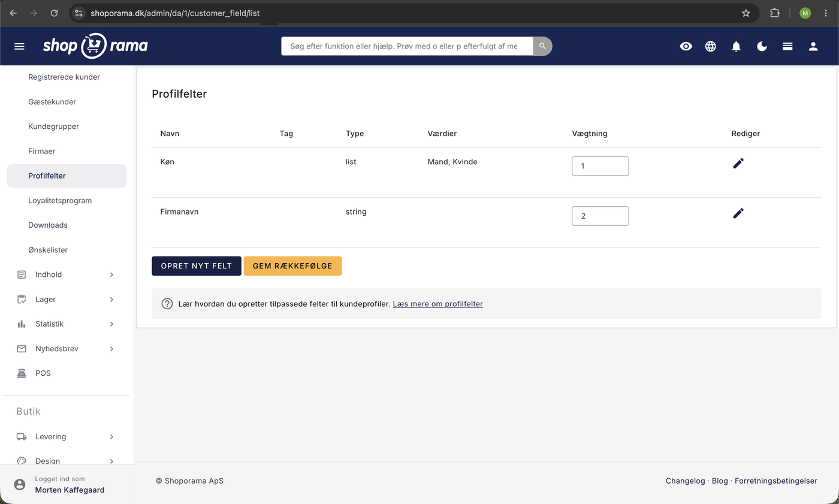Edit the Køn field with pencil icon

(738, 163)
